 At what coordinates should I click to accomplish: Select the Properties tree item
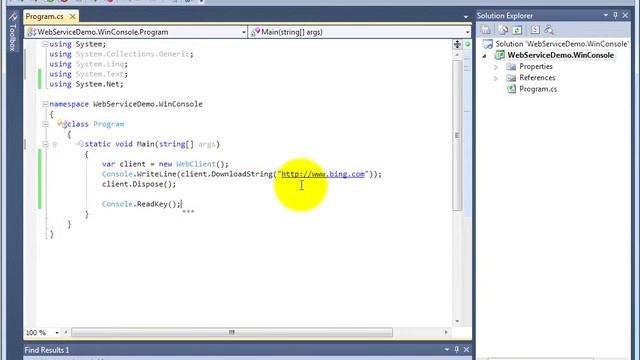click(536, 67)
